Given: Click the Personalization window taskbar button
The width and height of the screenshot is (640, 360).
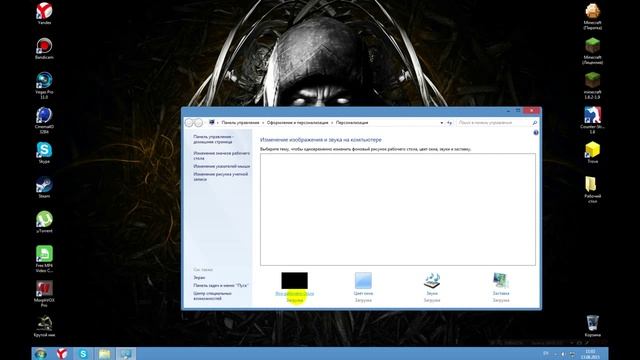Looking at the screenshot, I should 126,353.
